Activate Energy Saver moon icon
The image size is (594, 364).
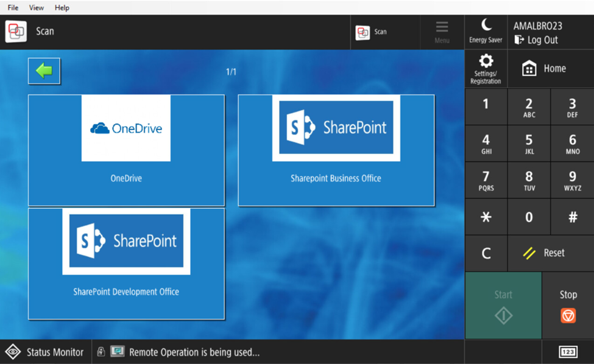pos(486,32)
